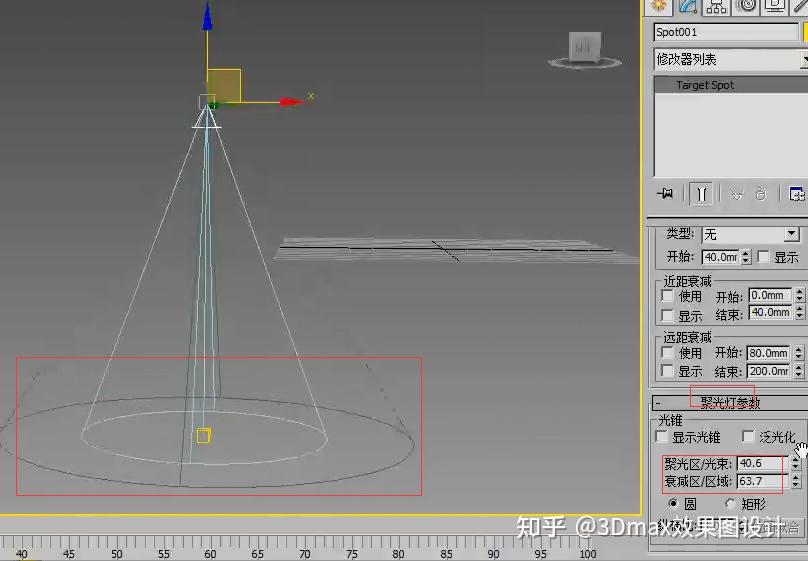
Task: Click the decay 开始 spinner arrows
Action: tap(746, 257)
